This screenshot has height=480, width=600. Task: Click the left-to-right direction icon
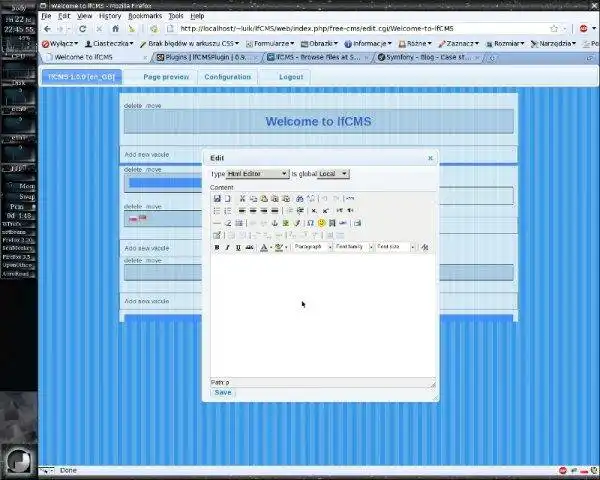tap(339, 210)
